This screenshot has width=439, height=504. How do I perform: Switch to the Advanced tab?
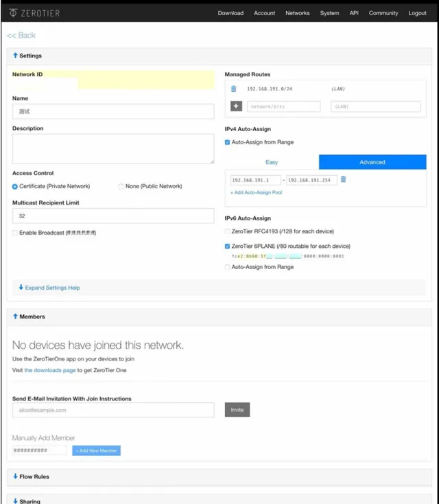372,162
